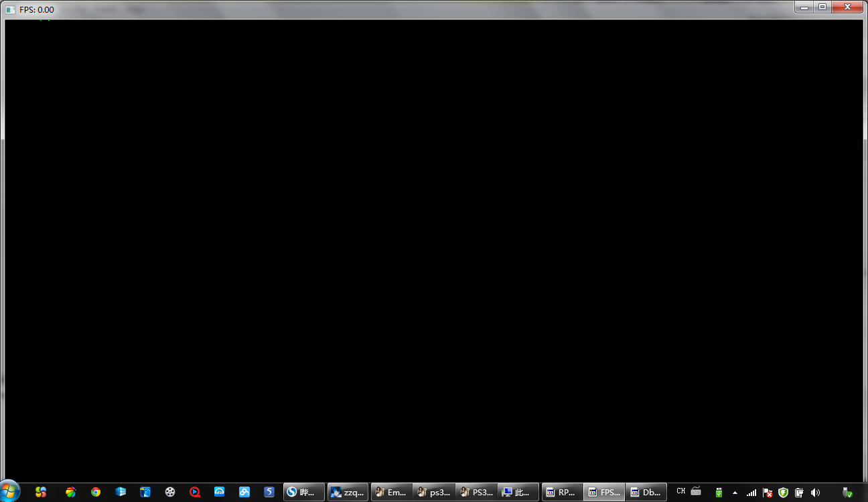This screenshot has height=502, width=868.
Task: Open the blue cube app on taskbar
Action: [121, 492]
